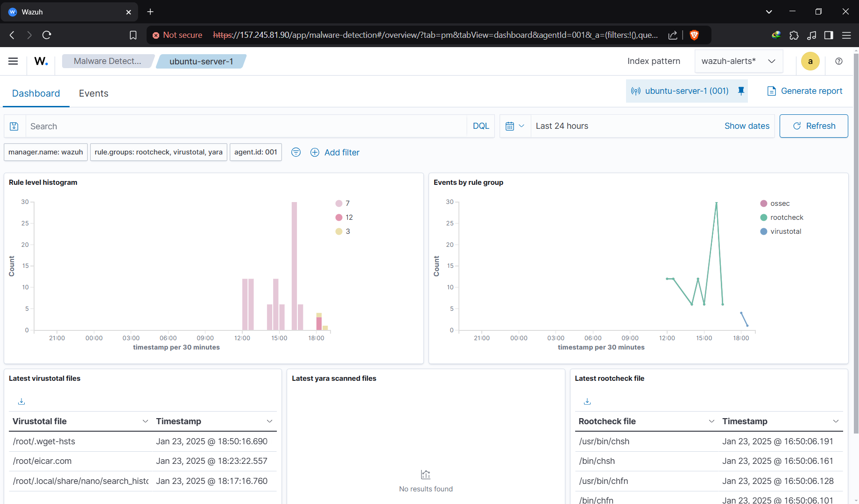Select /usr/bin/chsh rootcheck row
This screenshot has width=859, height=504.
pyautogui.click(x=709, y=441)
